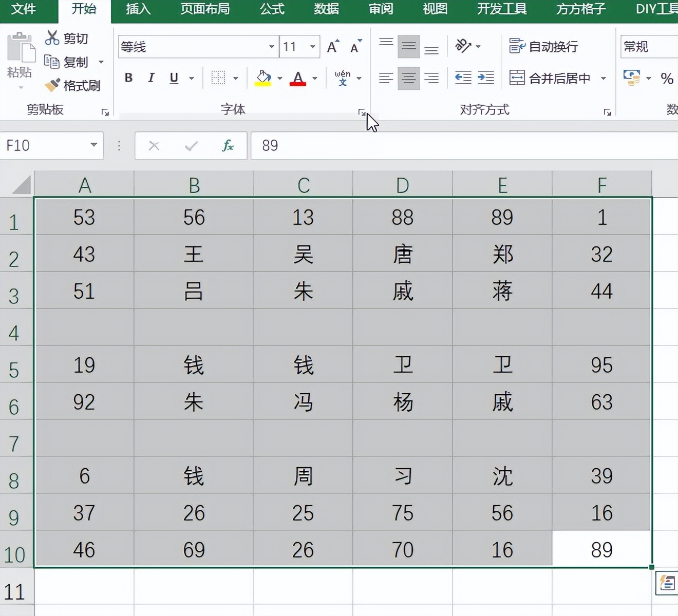Toggle Bold formatting
This screenshot has height=616, width=678.
click(128, 78)
